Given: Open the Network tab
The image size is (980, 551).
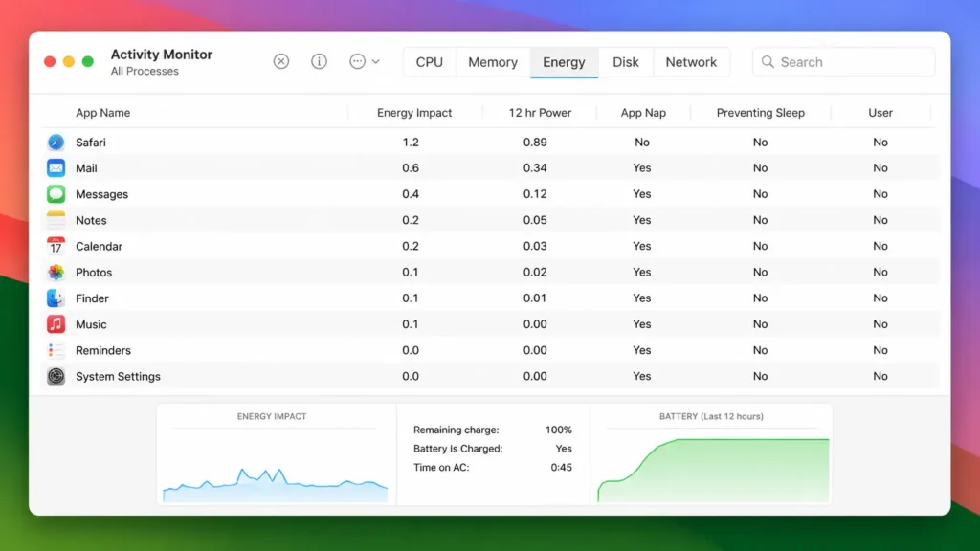Looking at the screenshot, I should click(x=691, y=62).
